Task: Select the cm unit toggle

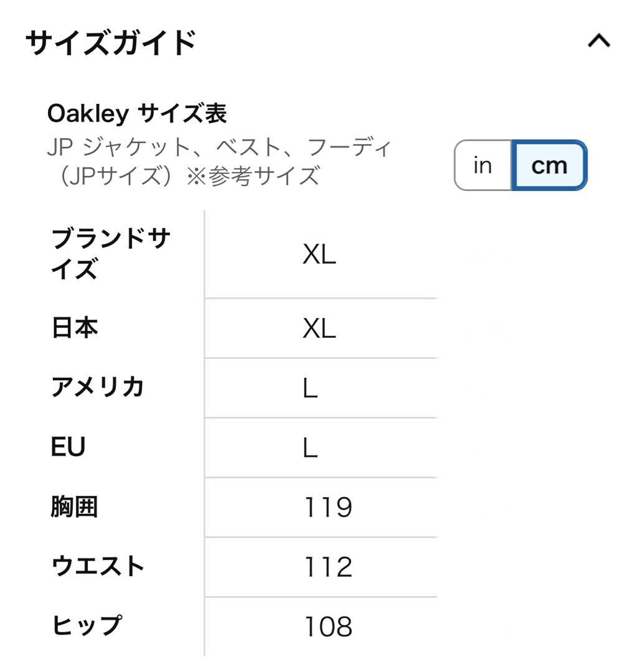Action: point(548,165)
